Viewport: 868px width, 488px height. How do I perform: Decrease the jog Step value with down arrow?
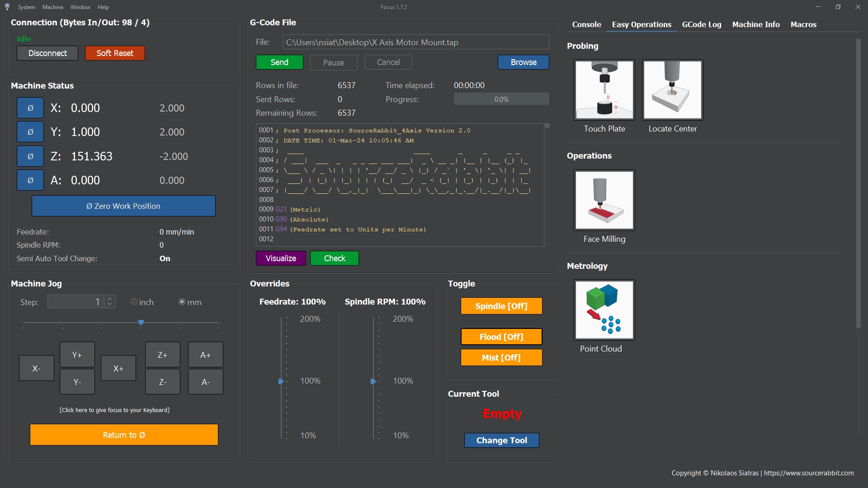coord(109,305)
